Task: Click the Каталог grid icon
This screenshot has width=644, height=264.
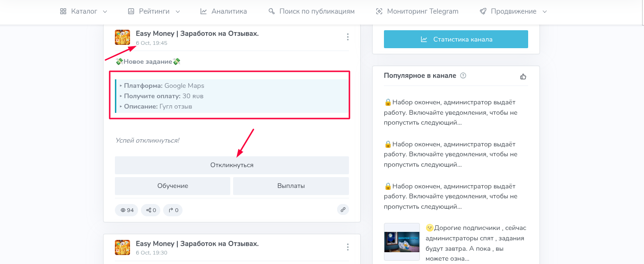Action: (63, 11)
